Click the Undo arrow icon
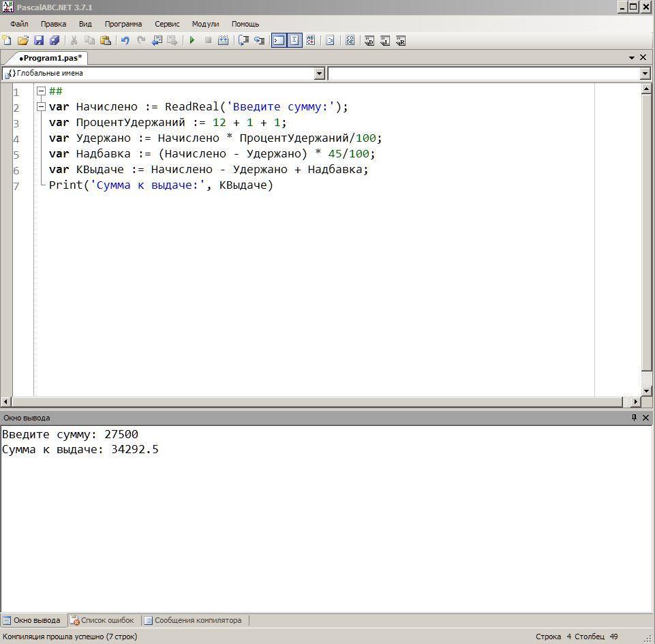Viewport: 655px width, 644px height. click(125, 41)
